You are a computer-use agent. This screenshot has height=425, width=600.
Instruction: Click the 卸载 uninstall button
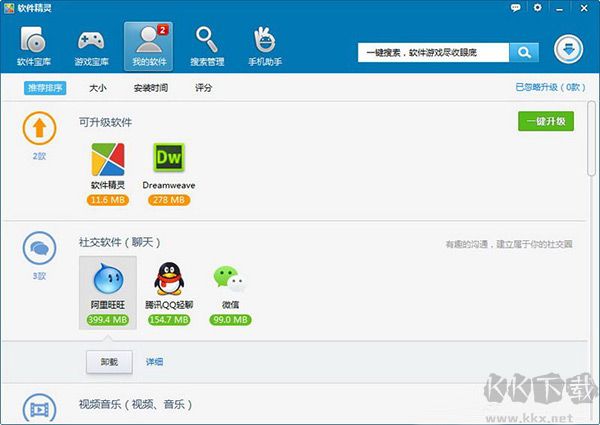click(109, 362)
